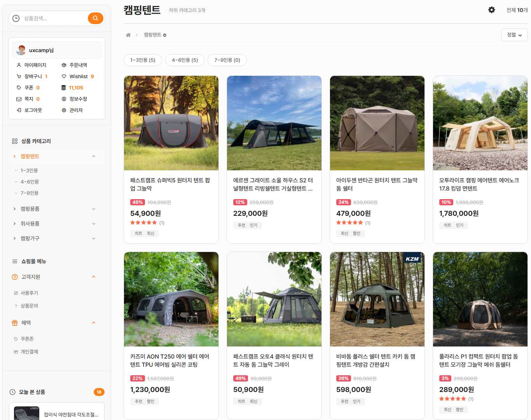Open the 장바구니 shopping cart link
The image size is (531, 420).
(x=33, y=77)
